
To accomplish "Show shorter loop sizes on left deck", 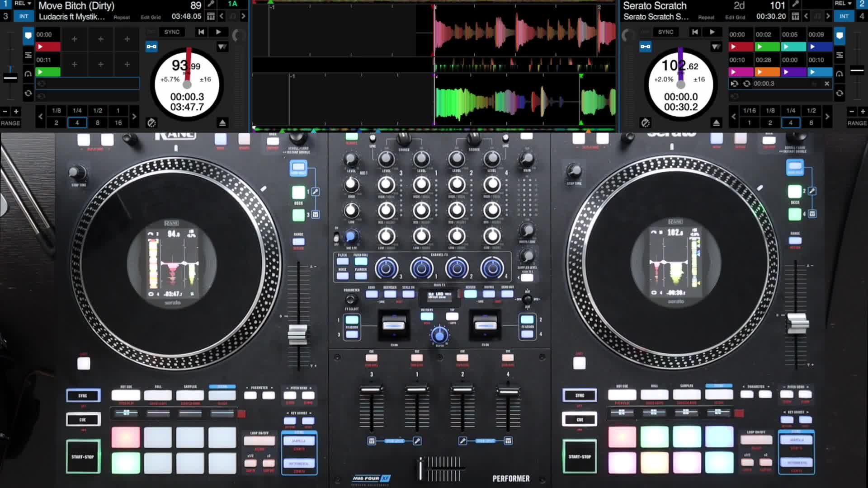I will click(x=40, y=117).
